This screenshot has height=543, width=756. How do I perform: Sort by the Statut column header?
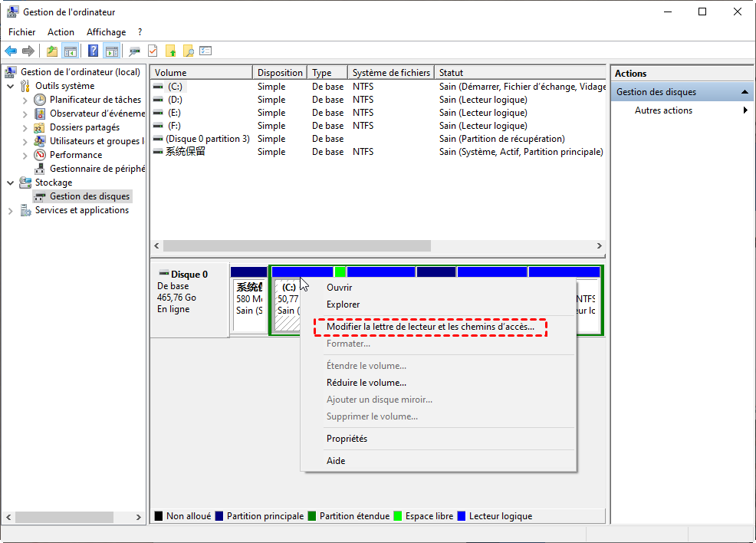(x=520, y=72)
